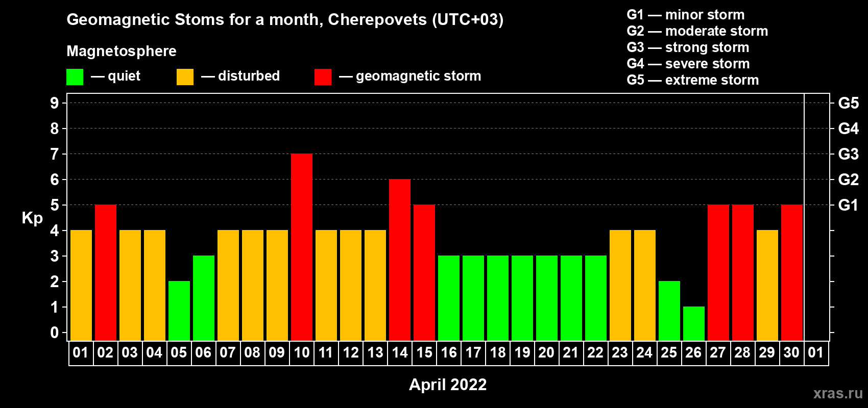Click the 'Kp' axis title
Image resolution: width=868 pixels, height=408 pixels.
(x=32, y=218)
